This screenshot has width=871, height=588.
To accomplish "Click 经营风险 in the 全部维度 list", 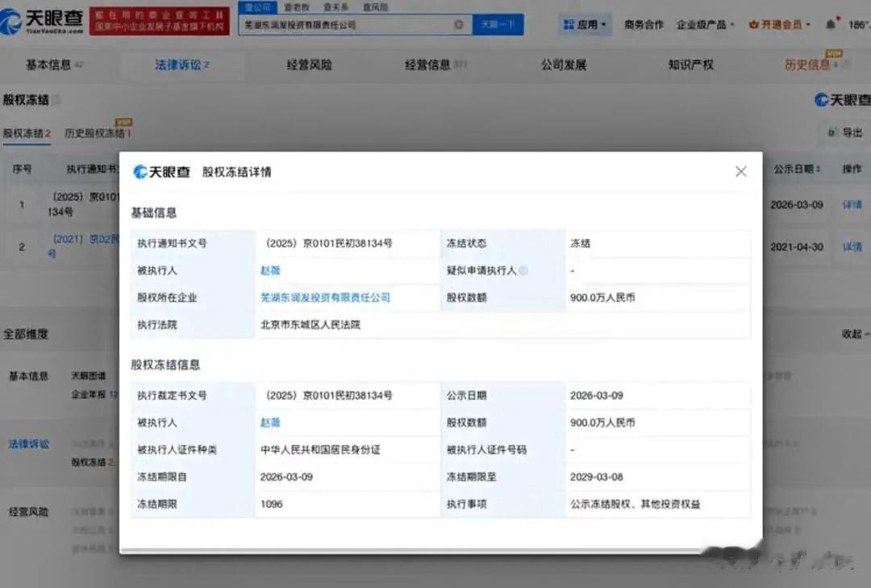I will pos(28,512).
